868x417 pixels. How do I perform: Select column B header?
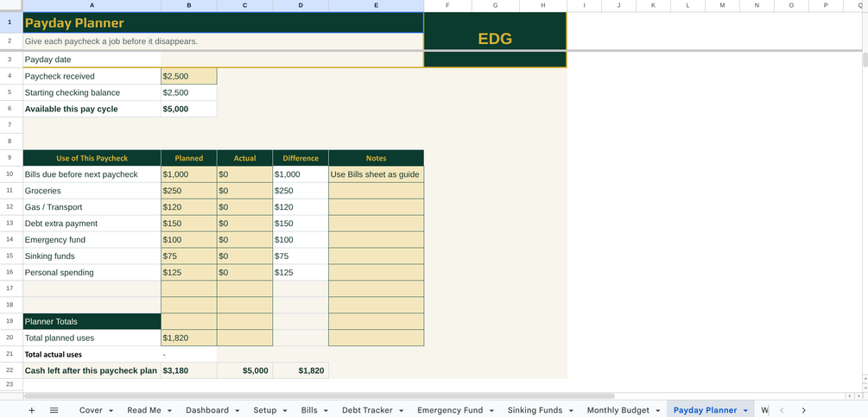[189, 5]
